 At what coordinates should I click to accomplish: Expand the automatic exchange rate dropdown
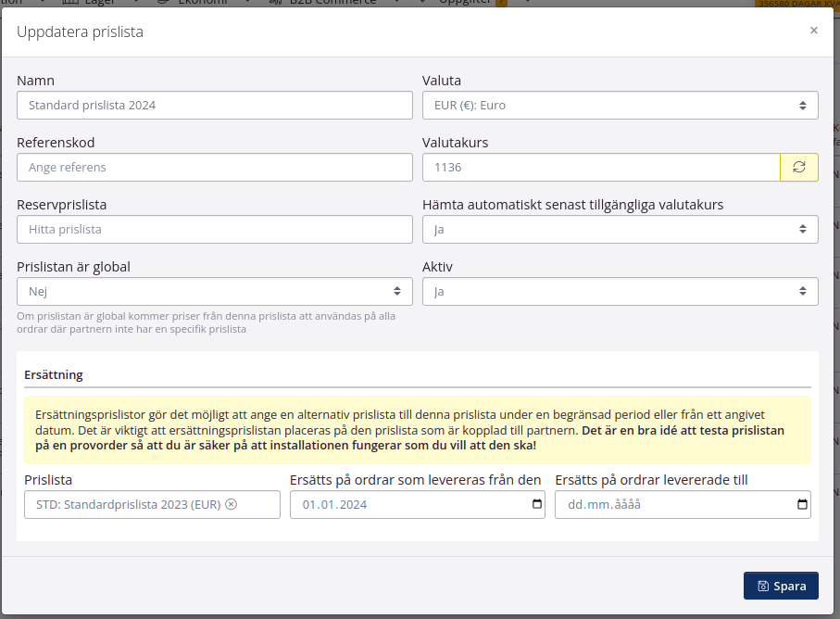[x=620, y=229]
